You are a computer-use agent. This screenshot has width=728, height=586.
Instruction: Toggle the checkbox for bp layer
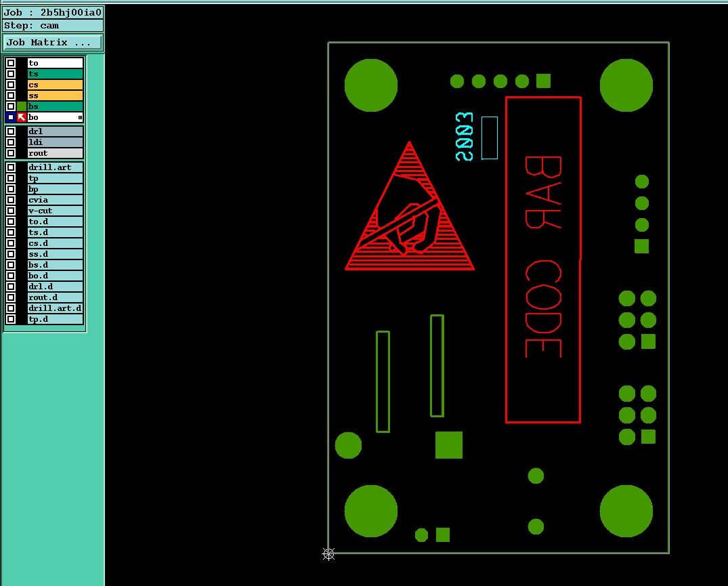click(11, 189)
